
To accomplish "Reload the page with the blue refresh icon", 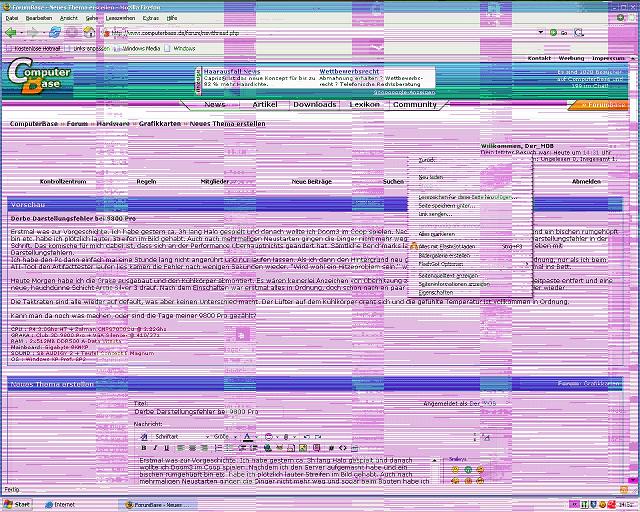I will pyautogui.click(x=55, y=32).
